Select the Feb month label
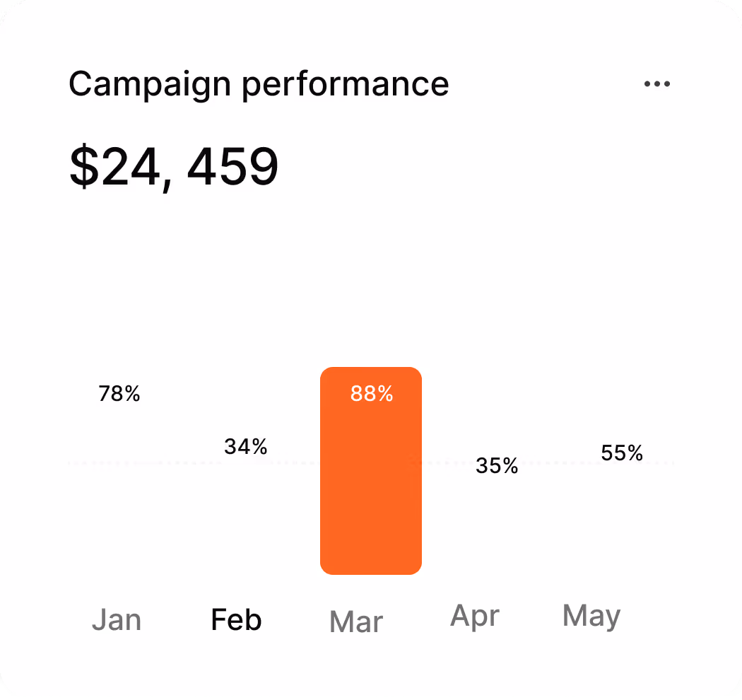Image resolution: width=742 pixels, height=700 pixels. (236, 619)
